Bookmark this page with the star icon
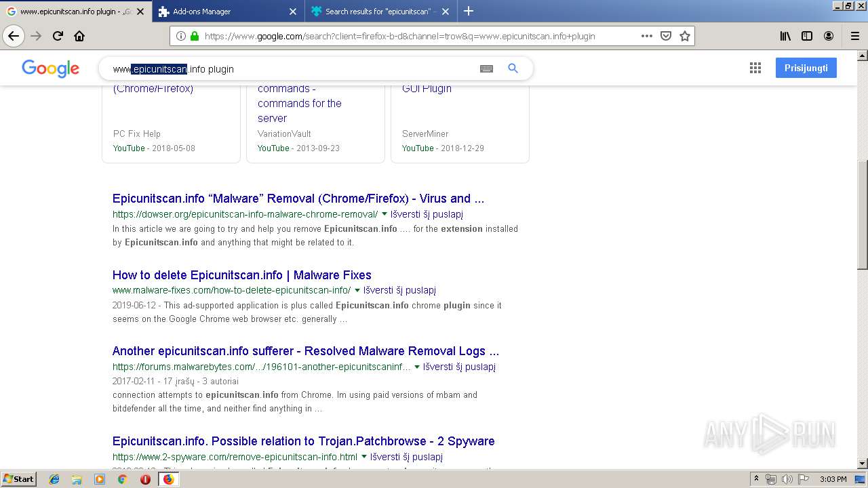Viewport: 868px width, 488px height. point(685,36)
